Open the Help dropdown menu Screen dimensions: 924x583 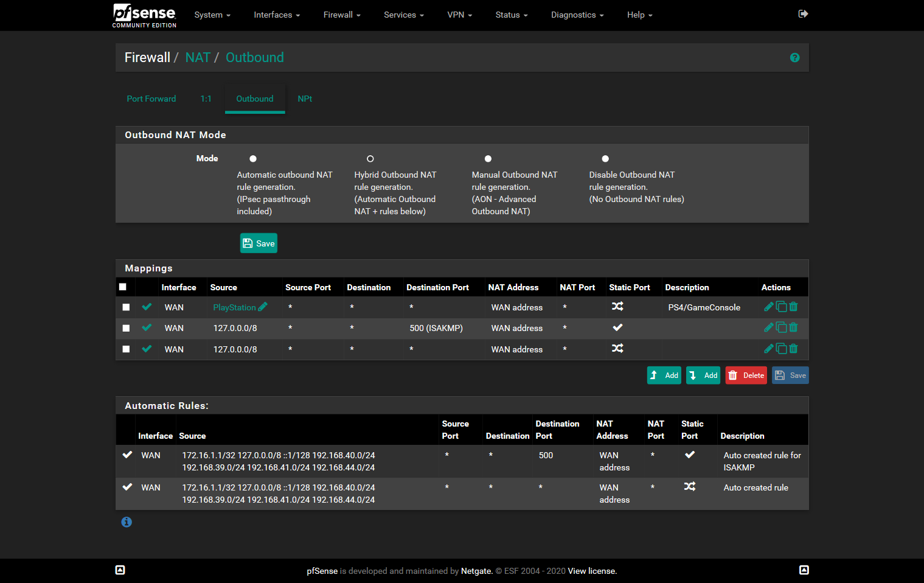[x=640, y=15]
